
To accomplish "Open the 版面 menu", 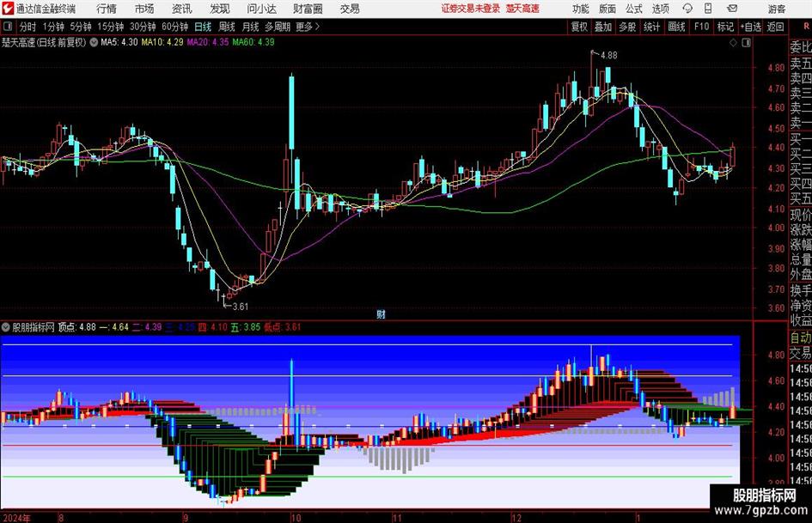I will [x=607, y=9].
